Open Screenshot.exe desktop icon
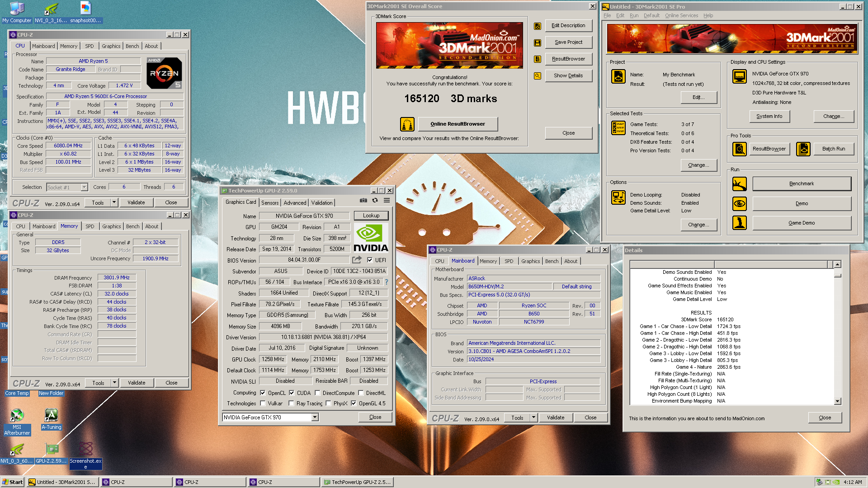868x488 pixels. coord(85,455)
